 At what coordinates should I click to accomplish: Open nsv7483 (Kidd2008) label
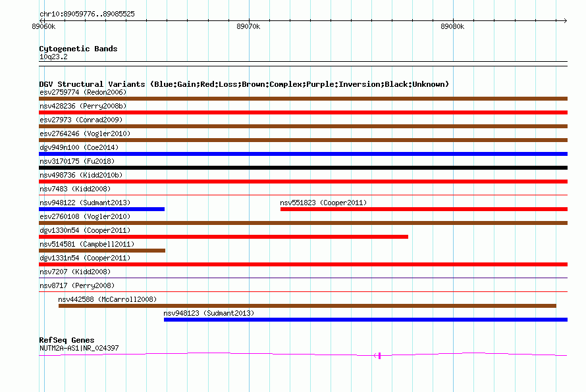75,189
